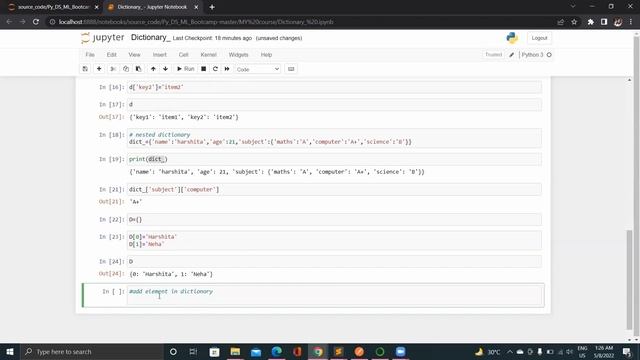This screenshot has height=360, width=640.
Task: Click the Jupyter logo
Action: click(x=102, y=38)
